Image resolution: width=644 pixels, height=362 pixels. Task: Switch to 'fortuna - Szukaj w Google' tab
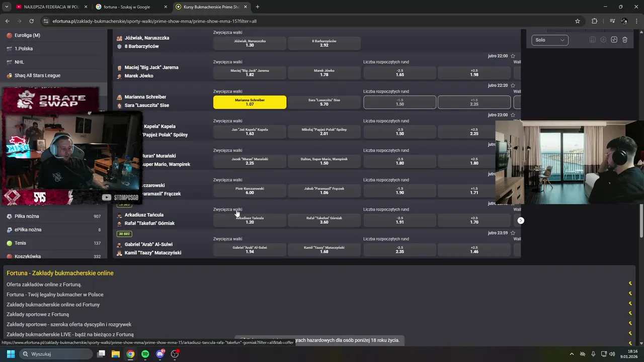[132, 7]
